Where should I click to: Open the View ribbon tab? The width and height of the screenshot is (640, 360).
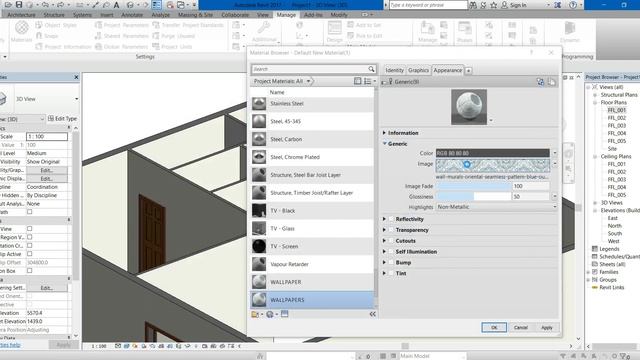click(x=263, y=15)
